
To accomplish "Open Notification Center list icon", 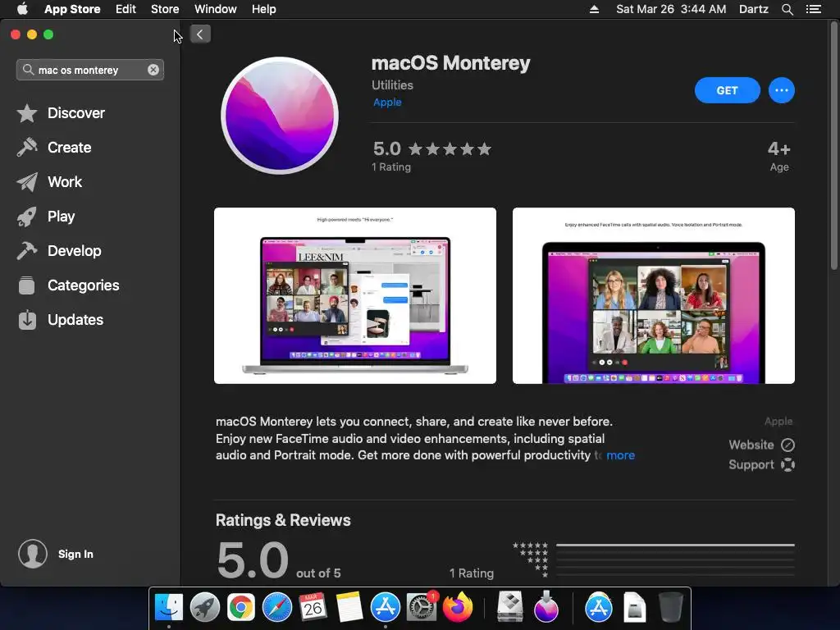I will coord(814,9).
